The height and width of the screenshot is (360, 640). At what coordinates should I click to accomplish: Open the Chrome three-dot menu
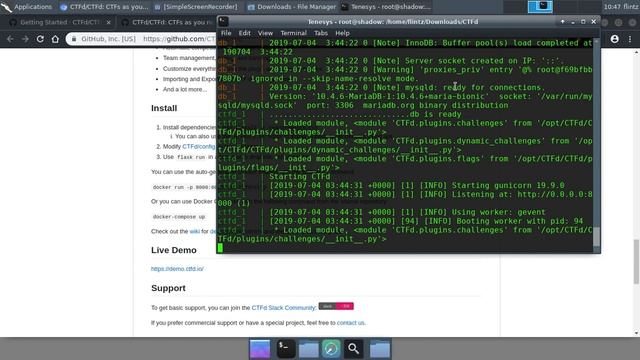[x=630, y=39]
